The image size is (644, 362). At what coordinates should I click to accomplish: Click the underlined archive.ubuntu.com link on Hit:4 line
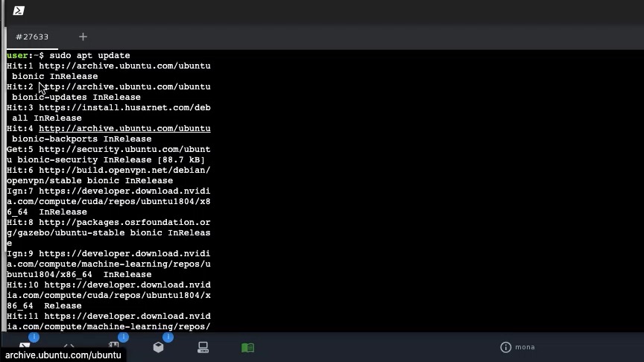pyautogui.click(x=125, y=128)
